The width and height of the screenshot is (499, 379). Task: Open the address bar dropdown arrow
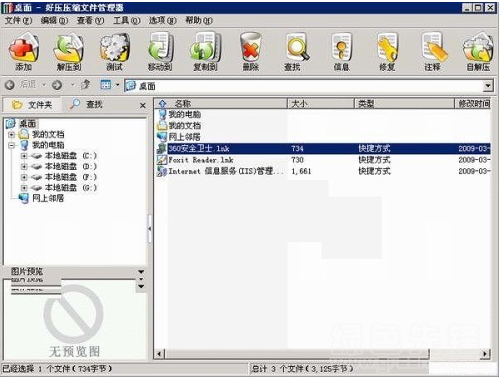coord(488,86)
